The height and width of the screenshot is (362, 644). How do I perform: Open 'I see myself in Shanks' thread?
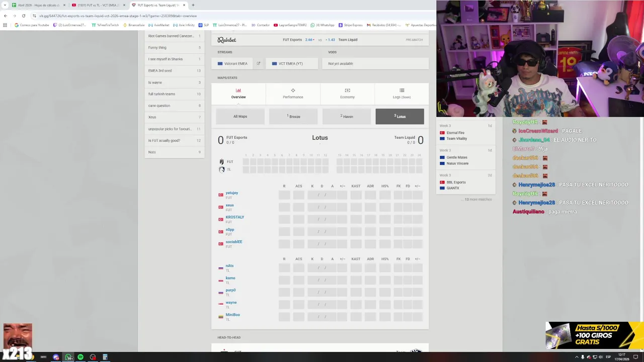coord(175,59)
